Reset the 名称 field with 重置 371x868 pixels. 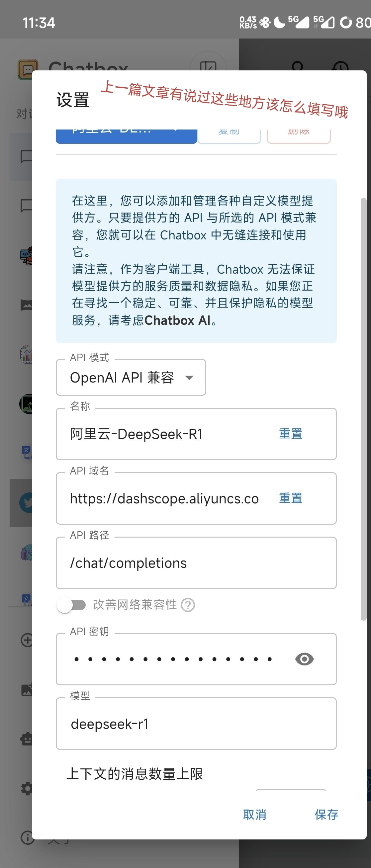click(x=291, y=434)
